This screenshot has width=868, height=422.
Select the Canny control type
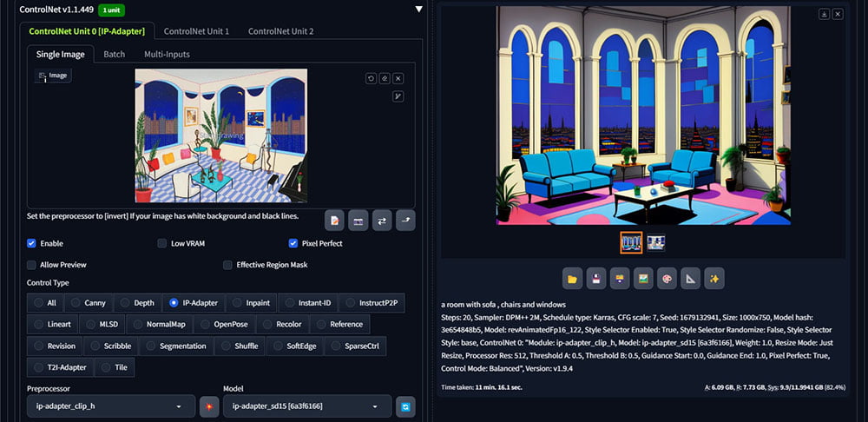click(x=88, y=303)
